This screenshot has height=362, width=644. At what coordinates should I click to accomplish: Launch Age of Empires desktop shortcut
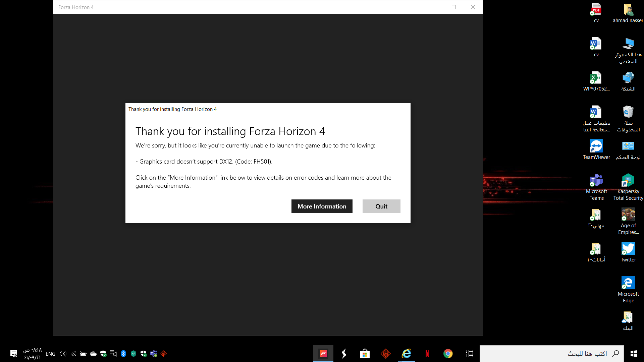pos(628,221)
